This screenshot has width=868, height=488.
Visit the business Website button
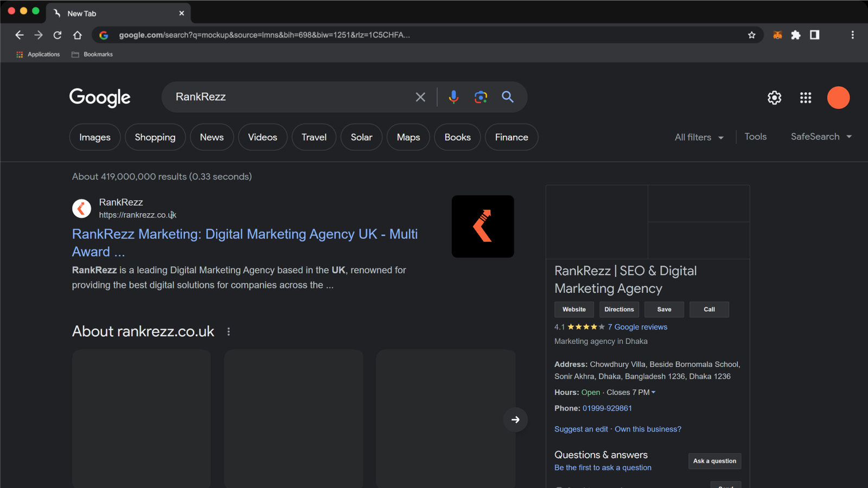tap(574, 310)
